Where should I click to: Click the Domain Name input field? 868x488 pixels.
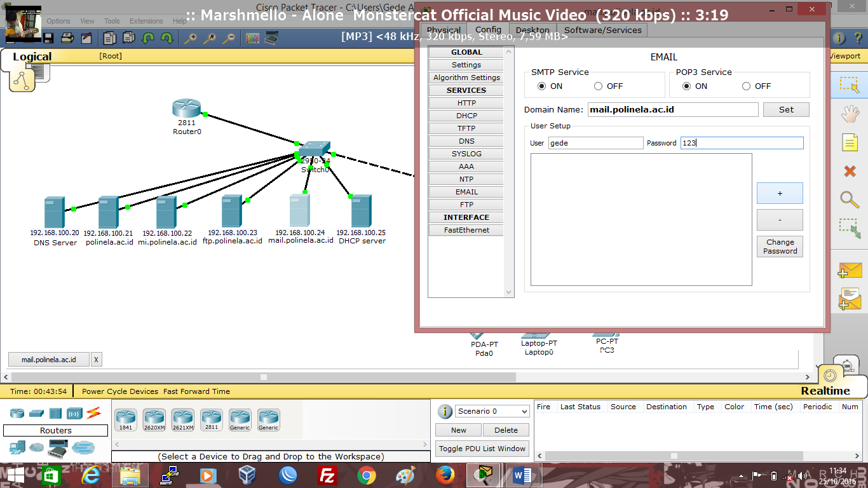click(673, 109)
